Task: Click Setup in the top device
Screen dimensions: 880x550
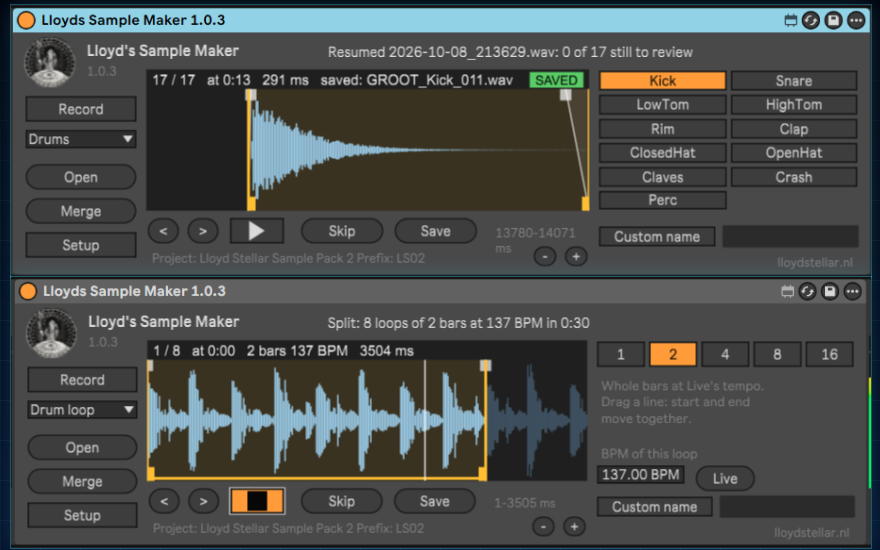Action: pos(81,245)
